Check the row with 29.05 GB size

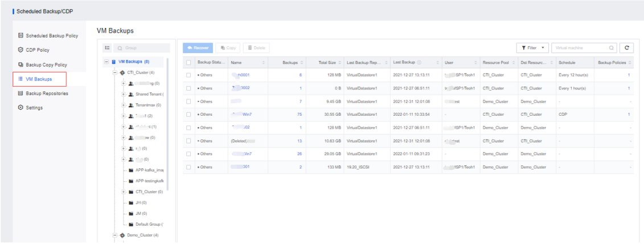coord(188,154)
